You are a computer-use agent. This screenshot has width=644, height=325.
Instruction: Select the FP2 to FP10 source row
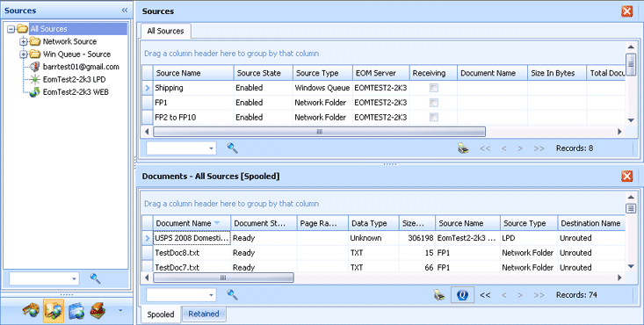tap(384, 117)
